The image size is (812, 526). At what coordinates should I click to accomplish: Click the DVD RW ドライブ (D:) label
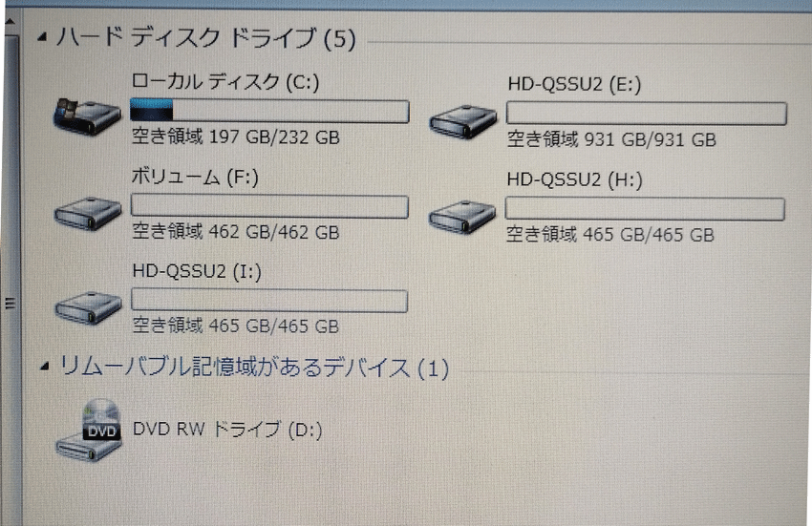[x=227, y=430]
